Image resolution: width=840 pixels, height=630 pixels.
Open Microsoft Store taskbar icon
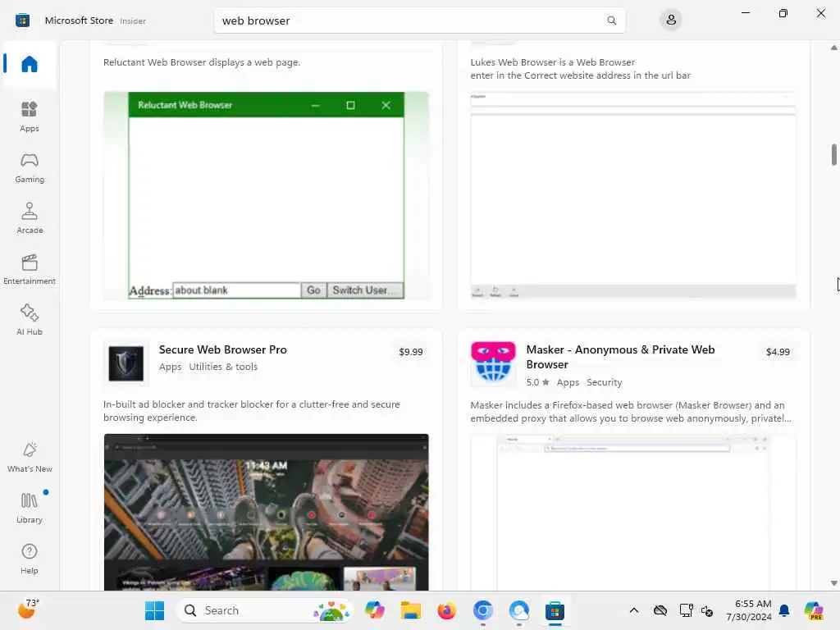[555, 610]
